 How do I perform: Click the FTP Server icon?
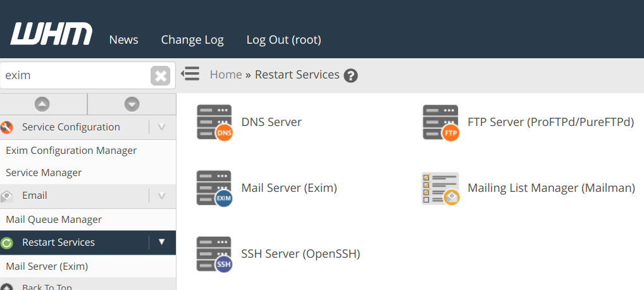pyautogui.click(x=441, y=122)
